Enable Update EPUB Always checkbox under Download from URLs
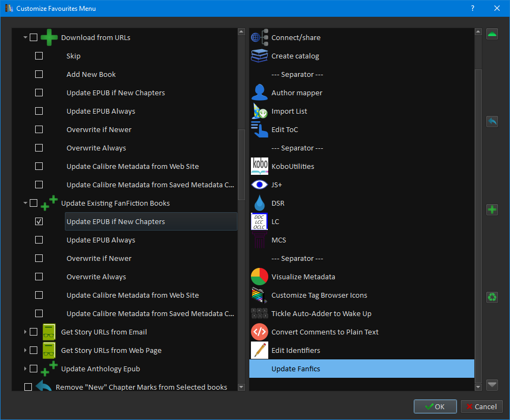 [39, 111]
